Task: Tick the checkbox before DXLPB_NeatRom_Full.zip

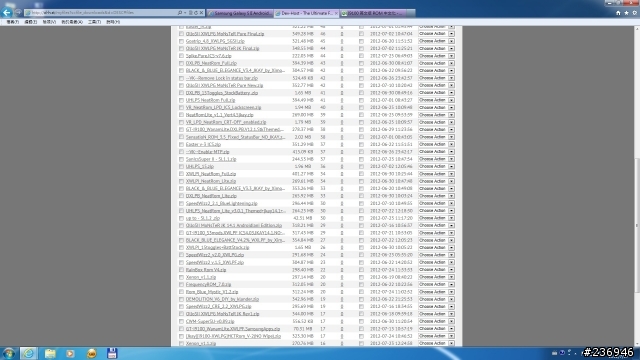Action: pyautogui.click(x=181, y=63)
